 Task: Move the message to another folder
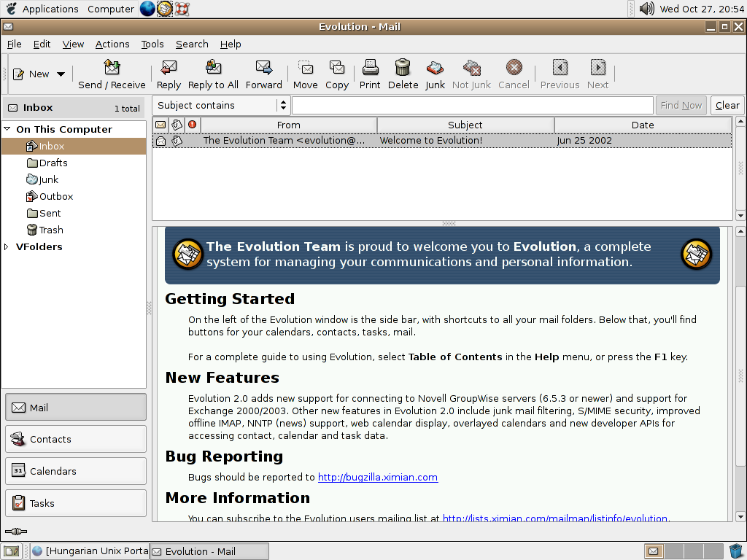click(306, 74)
